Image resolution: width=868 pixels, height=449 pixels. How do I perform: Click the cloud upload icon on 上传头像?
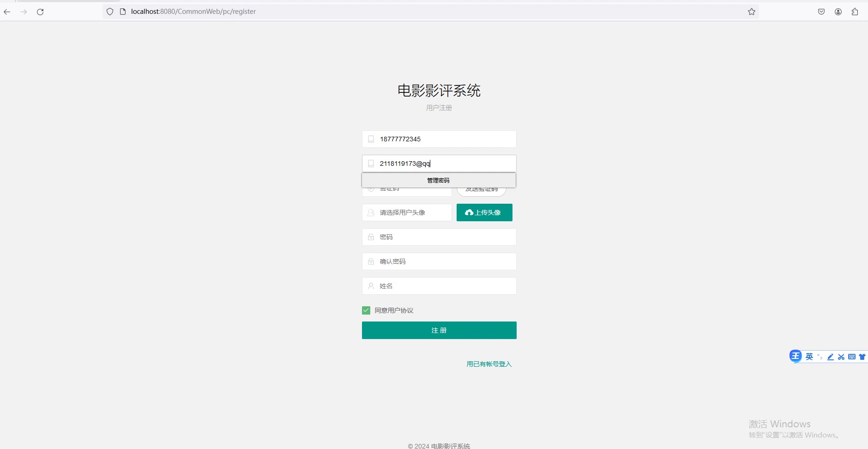point(469,212)
